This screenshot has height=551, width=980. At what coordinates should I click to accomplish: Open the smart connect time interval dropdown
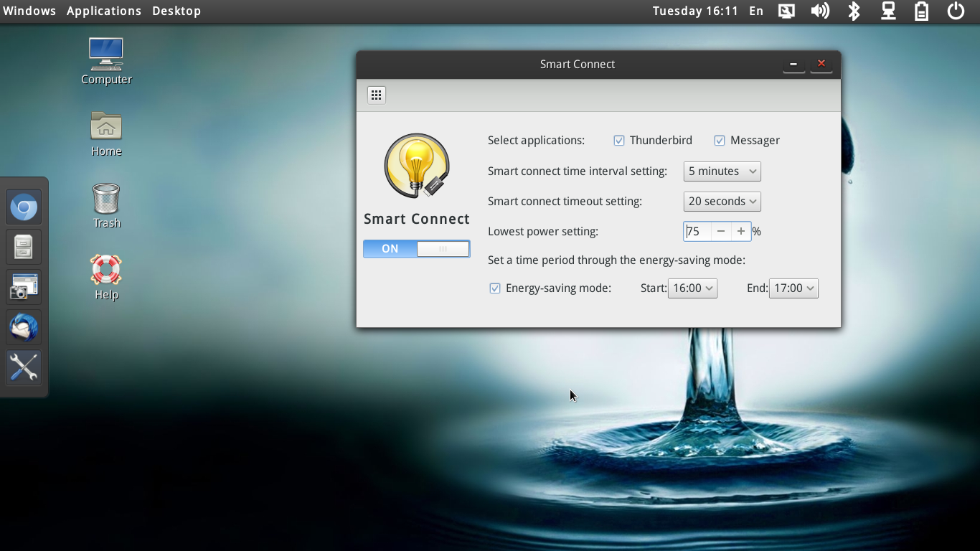[722, 171]
